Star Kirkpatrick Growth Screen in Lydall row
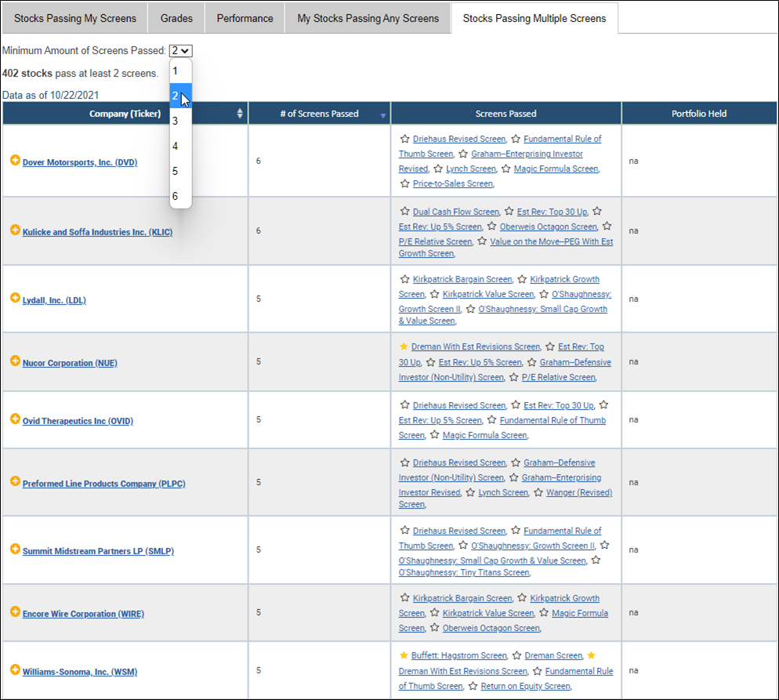 pyautogui.click(x=522, y=279)
